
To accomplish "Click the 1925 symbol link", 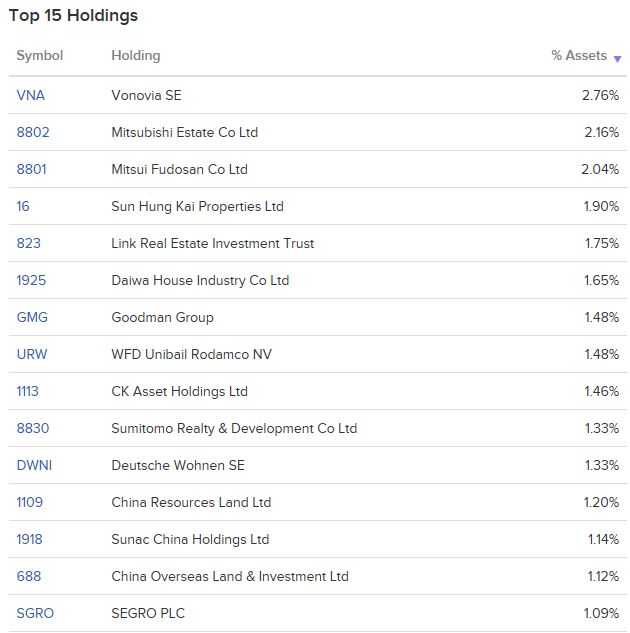I will (x=31, y=280).
